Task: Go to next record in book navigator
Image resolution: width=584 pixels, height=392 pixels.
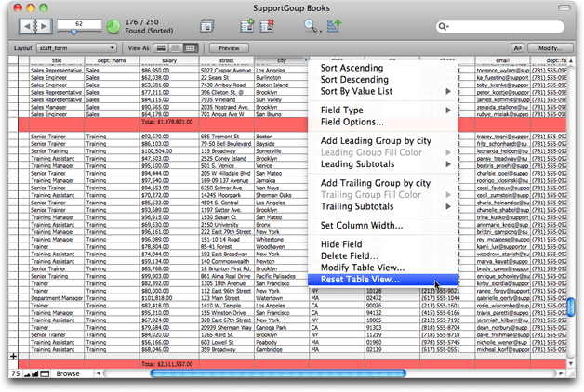Action: pos(45,26)
